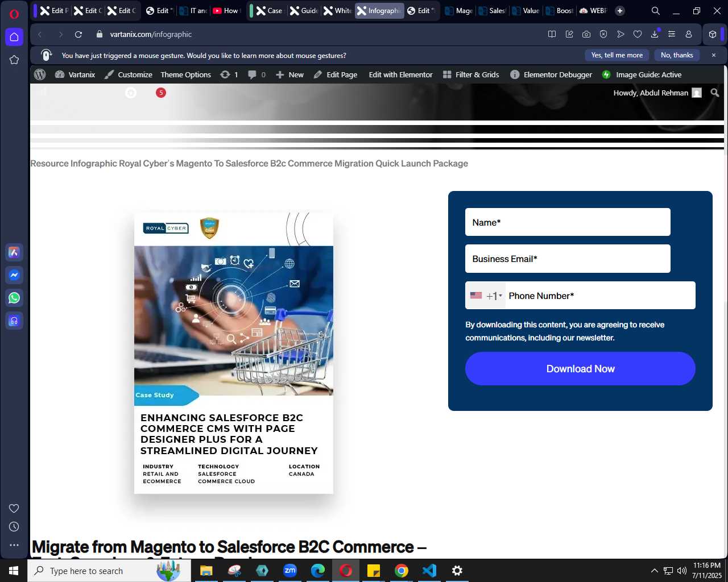The height and width of the screenshot is (582, 728).
Task: View the 1 pending update
Action: 229,74
